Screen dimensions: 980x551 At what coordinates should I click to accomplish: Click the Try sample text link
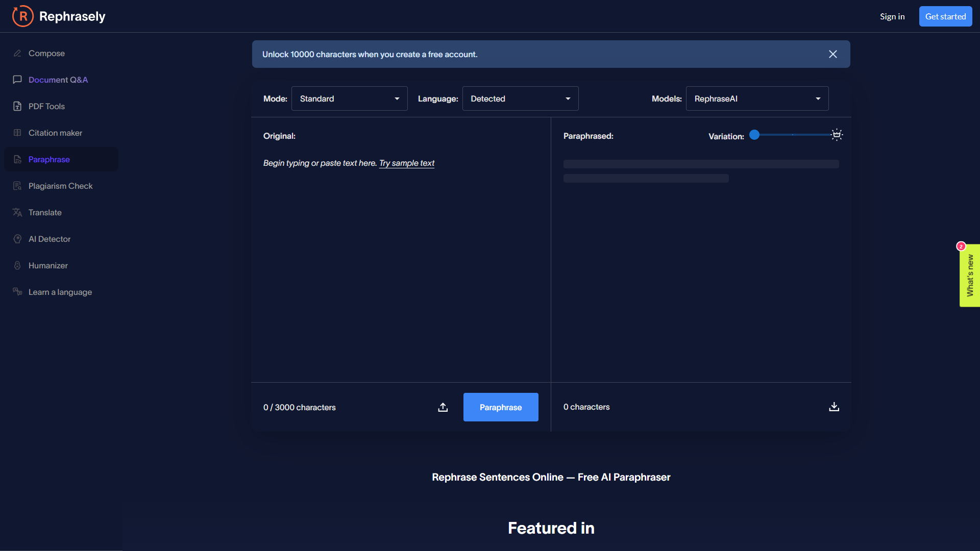tap(407, 163)
